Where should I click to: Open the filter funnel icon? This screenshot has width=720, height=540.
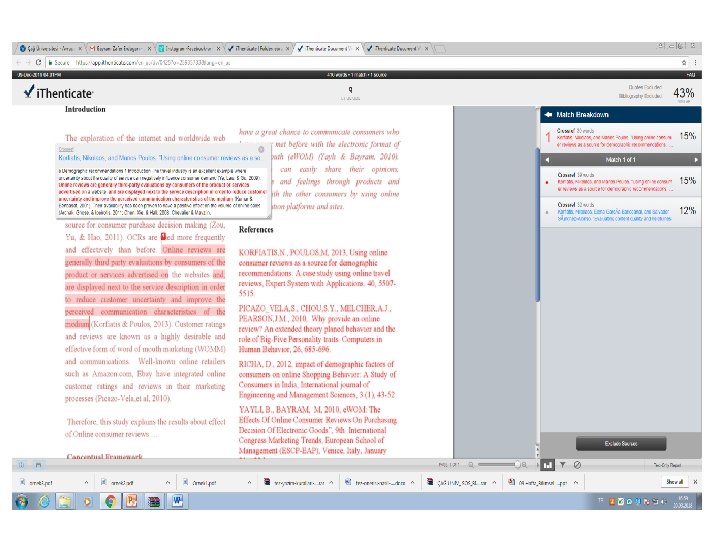(562, 465)
